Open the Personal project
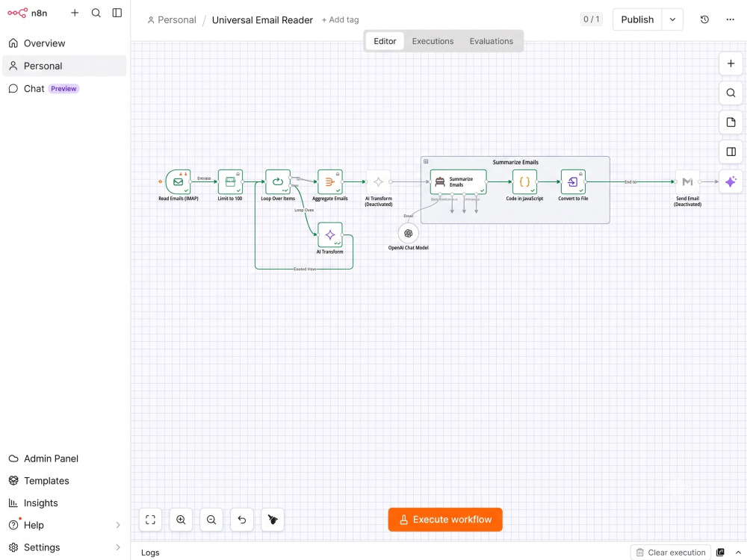Screen dimensions: 747x560 (64, 66)
